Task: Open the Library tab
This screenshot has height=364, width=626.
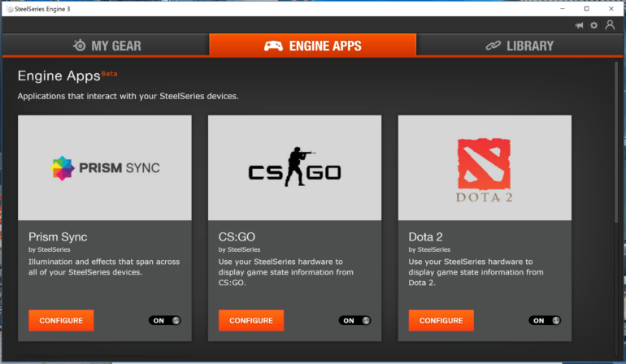Action: tap(520, 45)
